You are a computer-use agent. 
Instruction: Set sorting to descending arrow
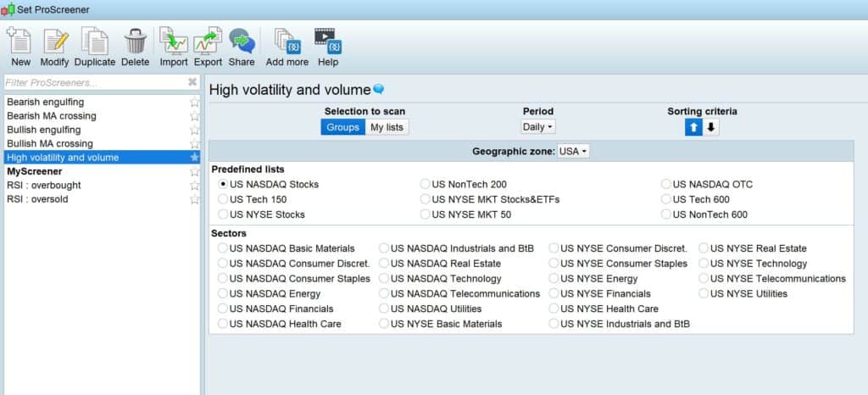(711, 127)
